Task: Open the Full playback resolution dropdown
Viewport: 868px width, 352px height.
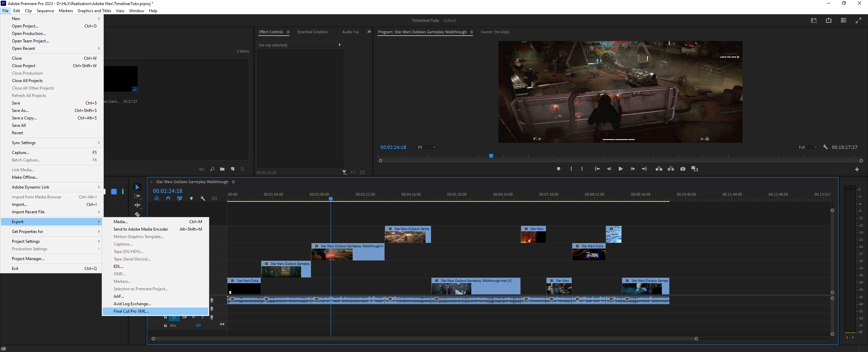Action: (x=808, y=147)
